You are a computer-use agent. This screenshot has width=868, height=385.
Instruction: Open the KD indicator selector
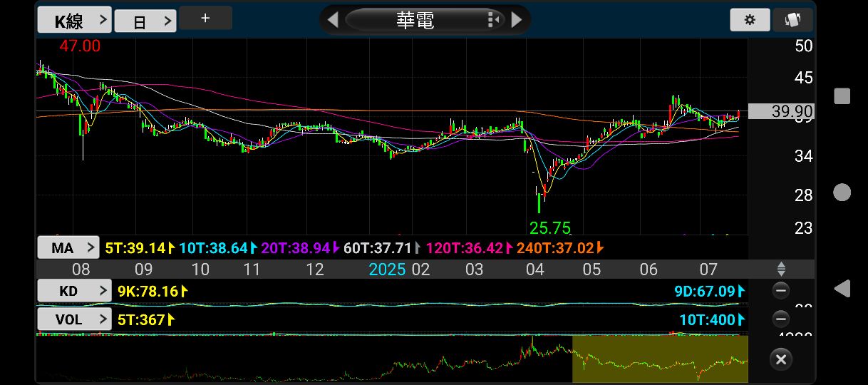(74, 291)
